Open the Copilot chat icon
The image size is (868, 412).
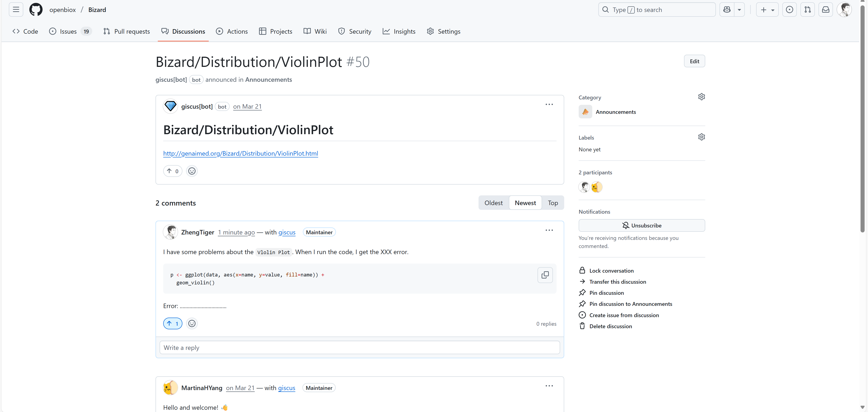pos(727,10)
